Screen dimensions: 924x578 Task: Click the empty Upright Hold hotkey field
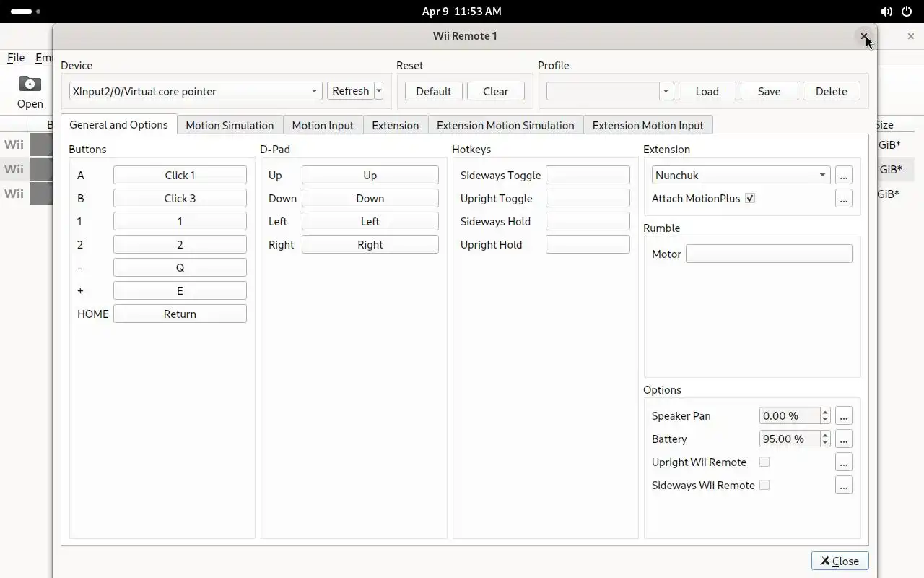588,244
